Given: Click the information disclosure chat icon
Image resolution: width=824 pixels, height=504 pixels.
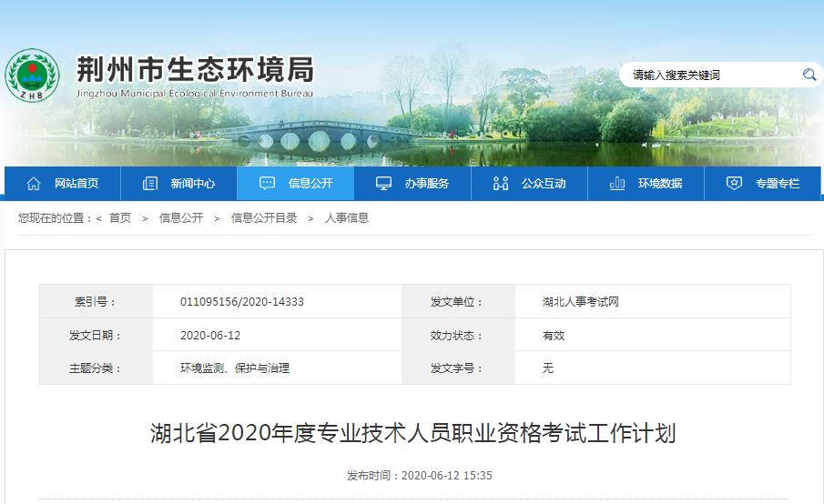Looking at the screenshot, I should tap(267, 184).
